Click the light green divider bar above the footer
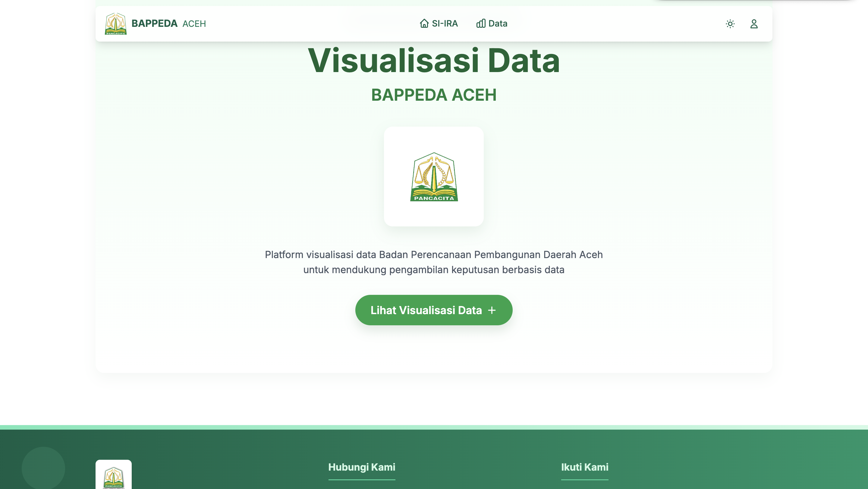The image size is (868, 489). pyautogui.click(x=434, y=427)
